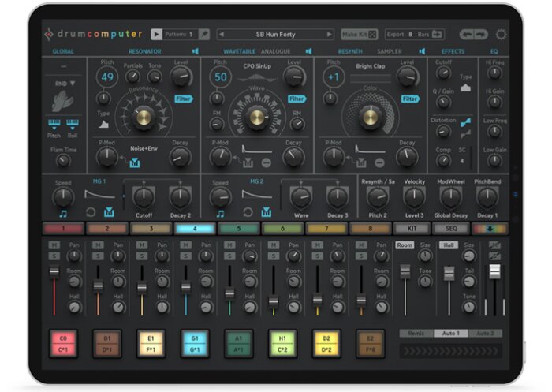Switch to the ANALOGUE tab

pos(276,52)
